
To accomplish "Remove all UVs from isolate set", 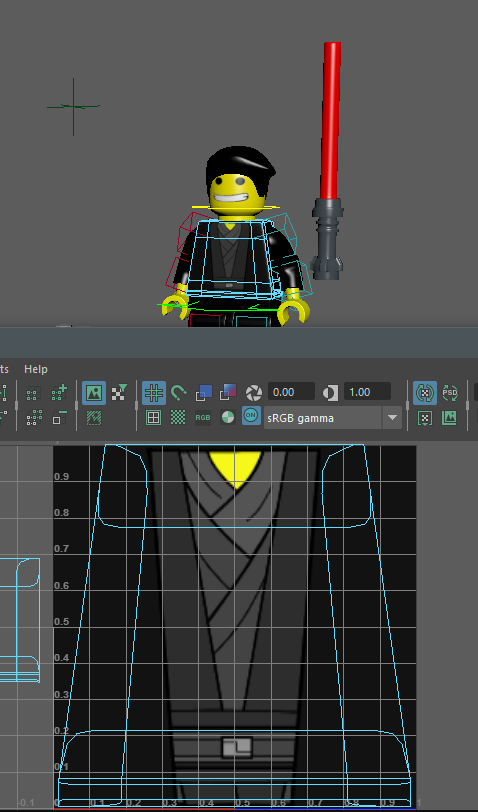I will coord(34,417).
